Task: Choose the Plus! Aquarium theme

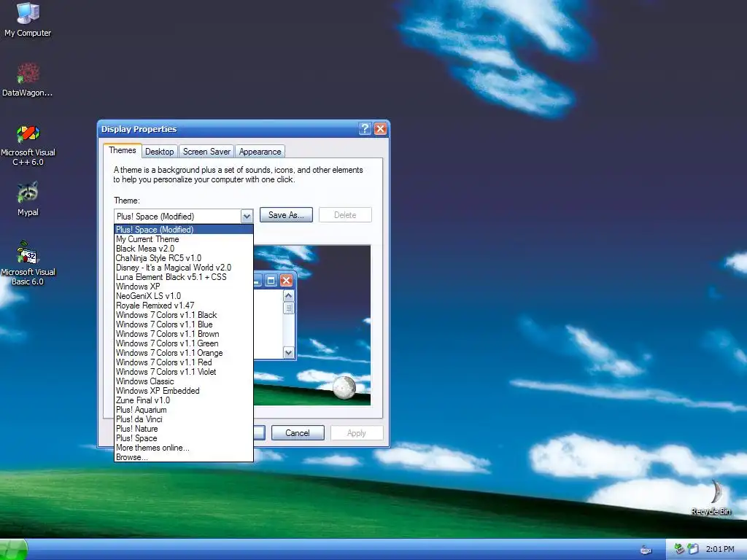Action: point(183,410)
